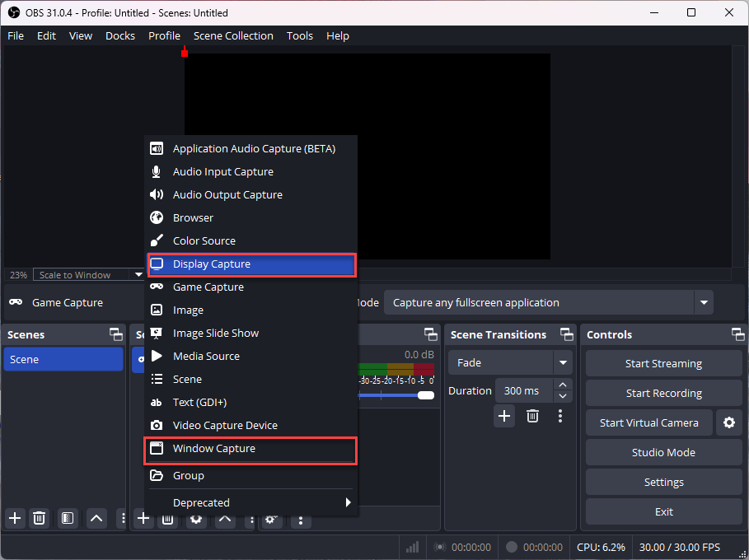Open the Tools menu

(299, 35)
